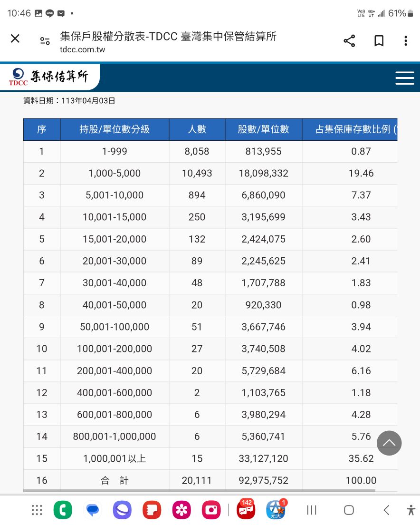This screenshot has height=525, width=420.
Task: Open the pink flower gallery app
Action: click(x=181, y=510)
